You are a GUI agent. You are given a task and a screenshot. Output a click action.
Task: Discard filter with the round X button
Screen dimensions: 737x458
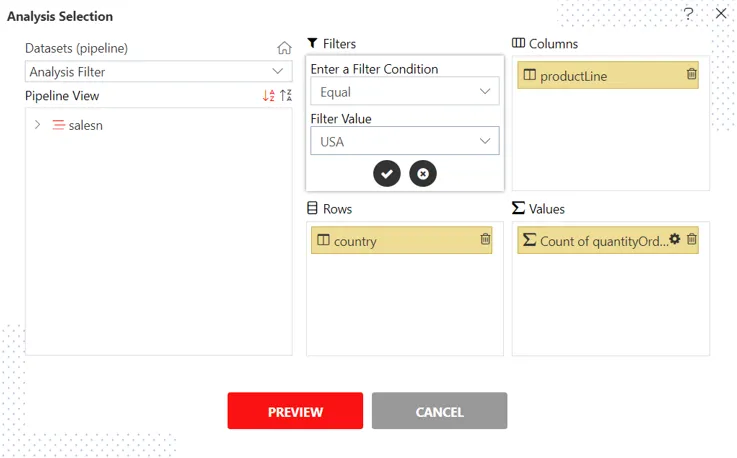[423, 174]
